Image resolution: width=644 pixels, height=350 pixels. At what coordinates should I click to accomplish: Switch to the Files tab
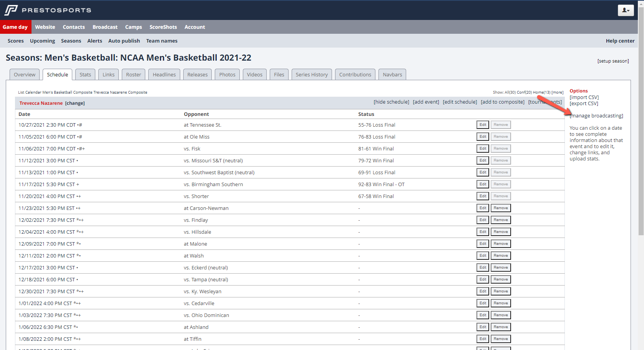[279, 74]
